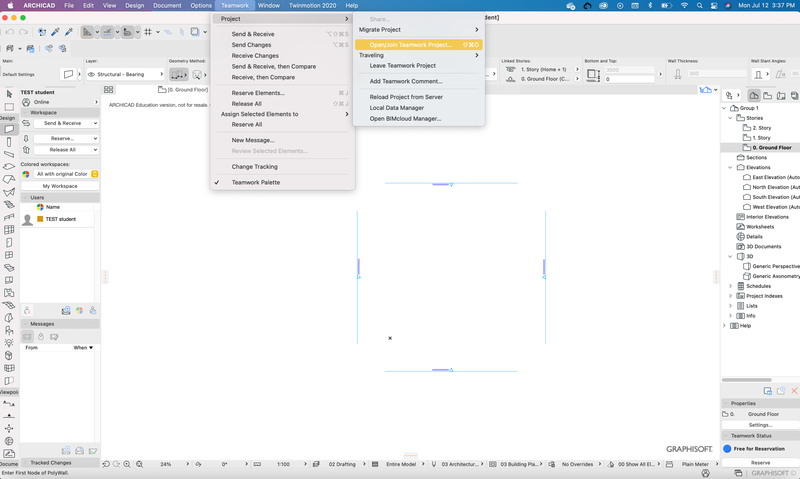Image resolution: width=800 pixels, height=479 pixels.
Task: Click the grid snap icon in toolbar
Action: pyautogui.click(x=148, y=32)
